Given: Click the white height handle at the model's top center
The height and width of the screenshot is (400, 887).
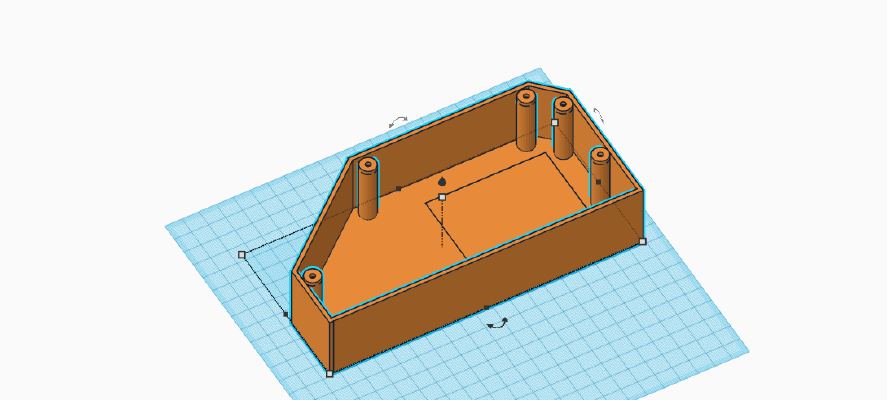Looking at the screenshot, I should (x=442, y=197).
